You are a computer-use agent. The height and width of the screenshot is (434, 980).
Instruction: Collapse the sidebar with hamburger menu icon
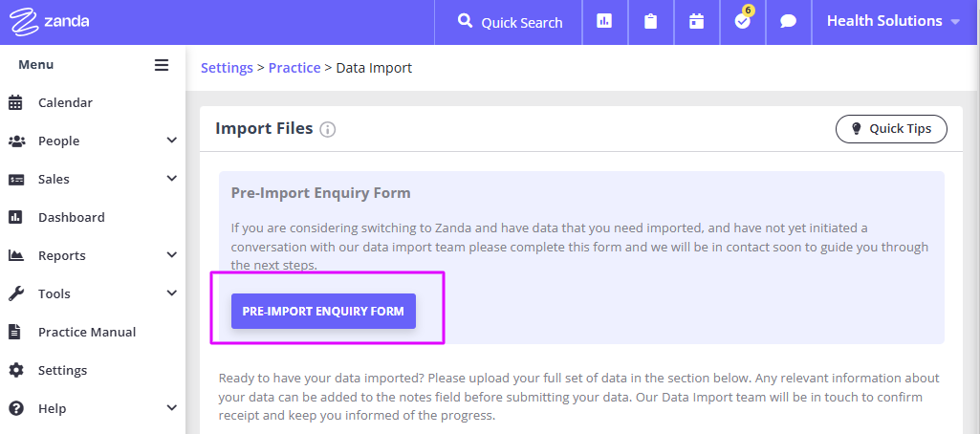[162, 65]
